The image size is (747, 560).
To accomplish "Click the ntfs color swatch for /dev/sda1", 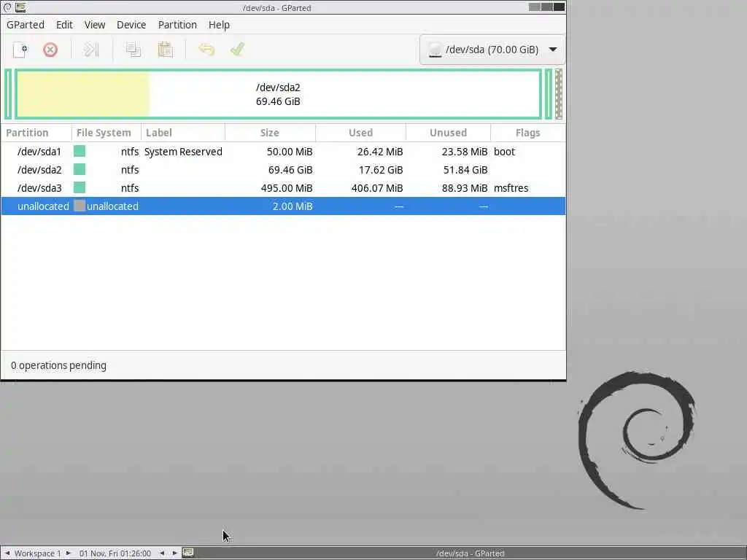I will 80,152.
